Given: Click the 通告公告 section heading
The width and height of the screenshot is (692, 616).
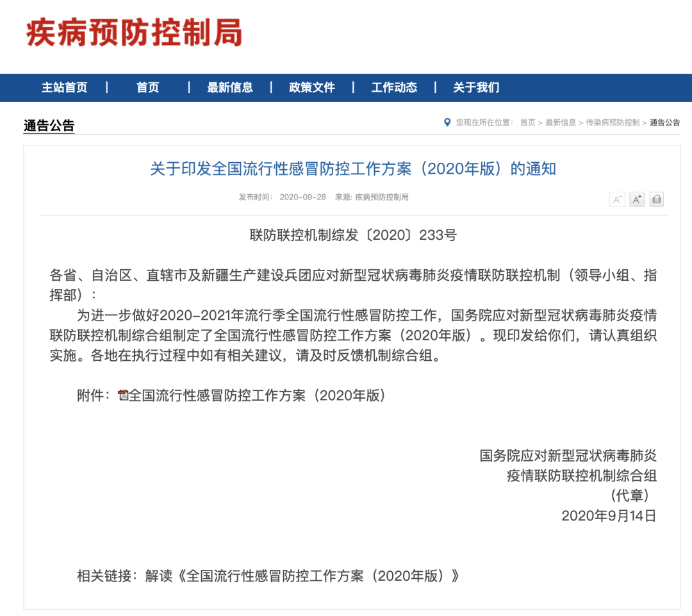Looking at the screenshot, I should pyautogui.click(x=49, y=126).
